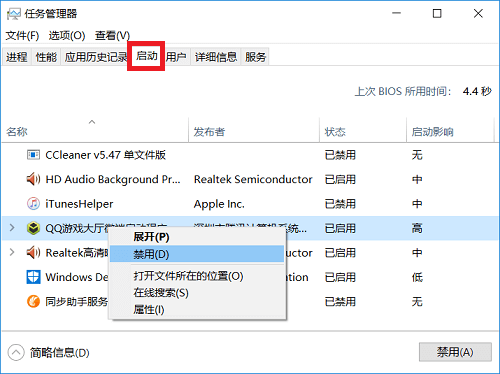Switch to the 进程 tab
This screenshot has height=374, width=500.
[x=17, y=57]
